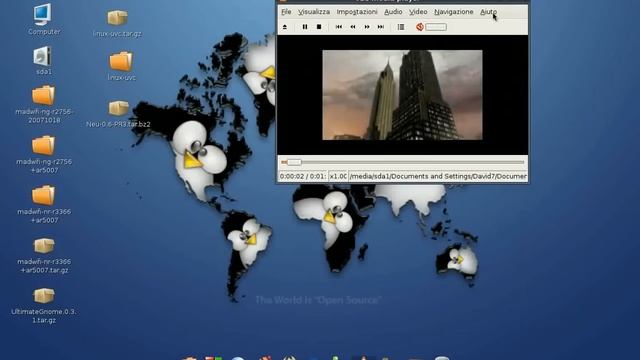
Task: Open the File menu
Action: click(x=286, y=12)
